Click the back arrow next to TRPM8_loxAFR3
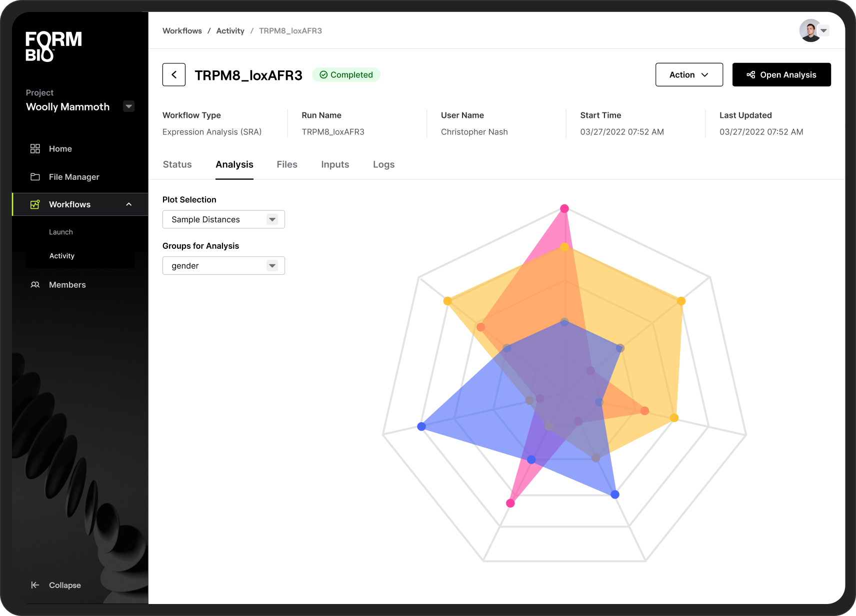Image resolution: width=856 pixels, height=616 pixels. (x=174, y=74)
